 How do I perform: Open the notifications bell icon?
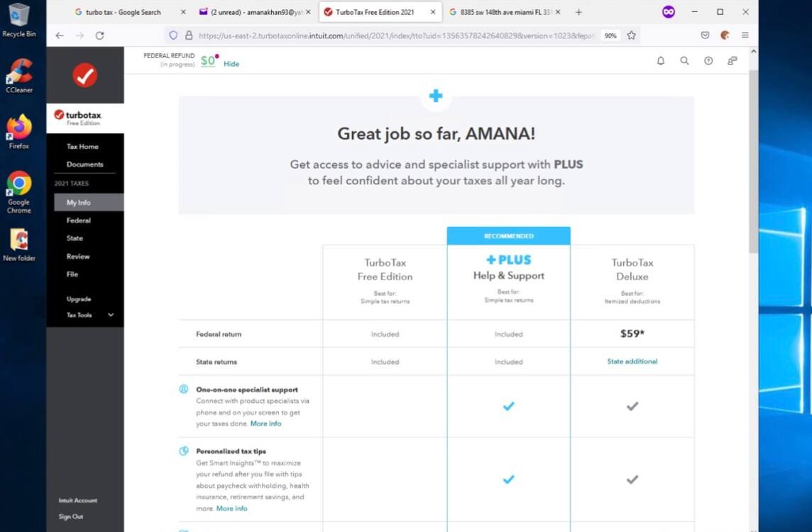(661, 61)
